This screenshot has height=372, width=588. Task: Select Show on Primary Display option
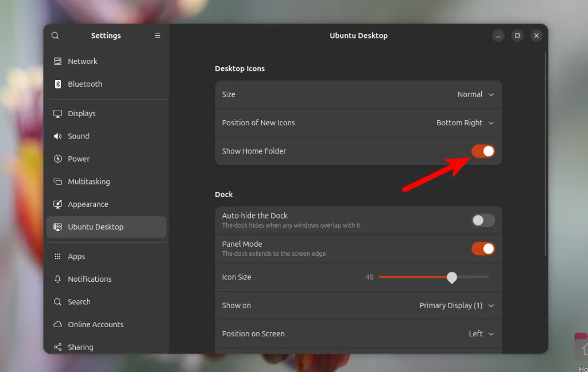coord(457,305)
